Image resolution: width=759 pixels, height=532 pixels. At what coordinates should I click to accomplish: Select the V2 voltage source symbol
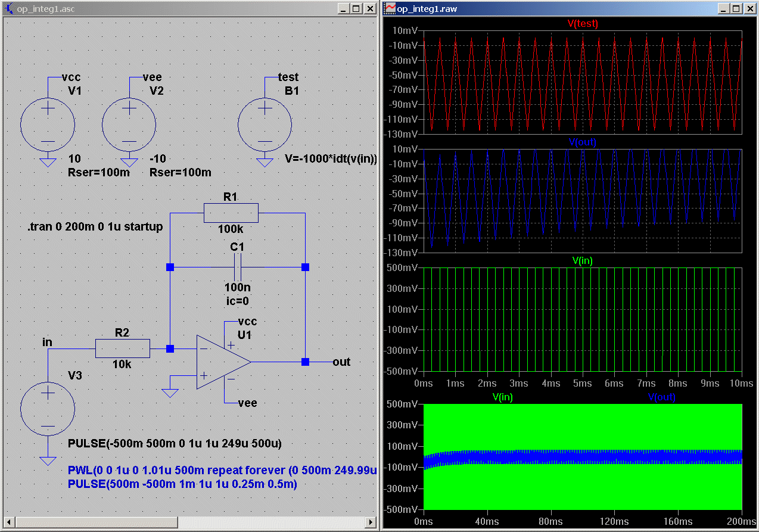[129, 126]
